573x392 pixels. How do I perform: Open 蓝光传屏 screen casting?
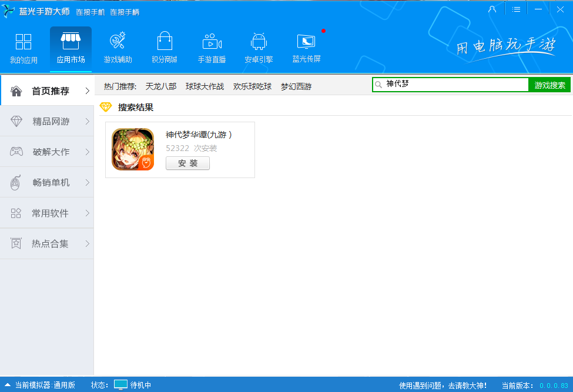(306, 48)
